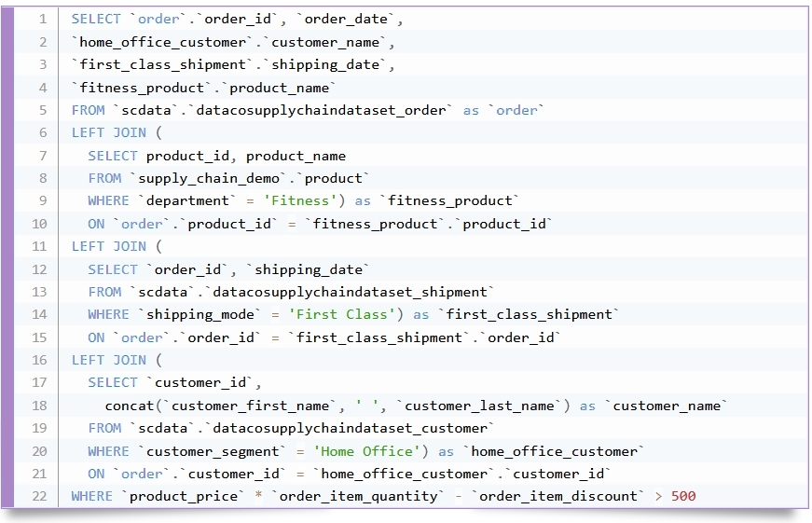Image resolution: width=812 pixels, height=523 pixels.
Task: Click `datacosupplychaindataset_customer` on line 19
Action: 350,428
